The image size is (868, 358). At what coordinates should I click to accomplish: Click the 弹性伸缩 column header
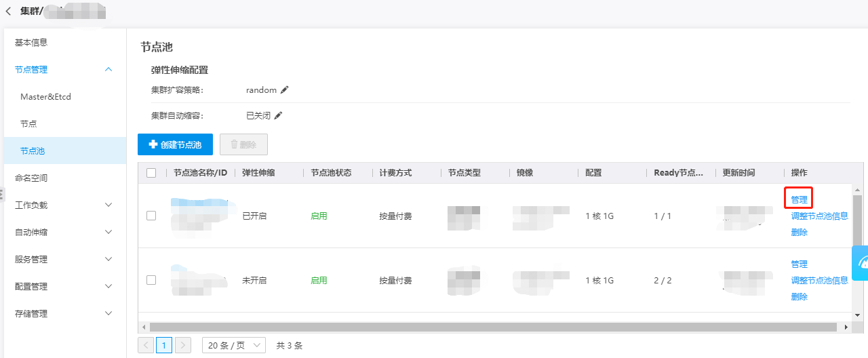point(258,173)
